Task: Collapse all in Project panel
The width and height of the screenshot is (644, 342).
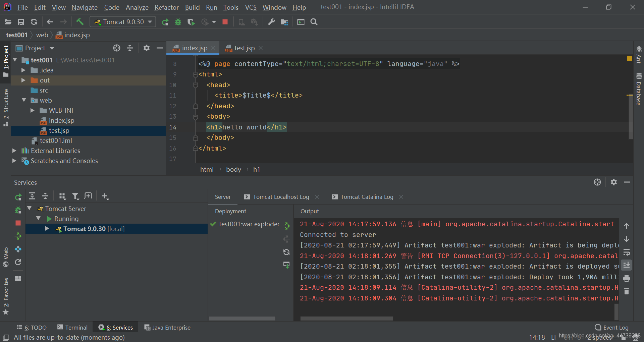Action: pos(130,48)
